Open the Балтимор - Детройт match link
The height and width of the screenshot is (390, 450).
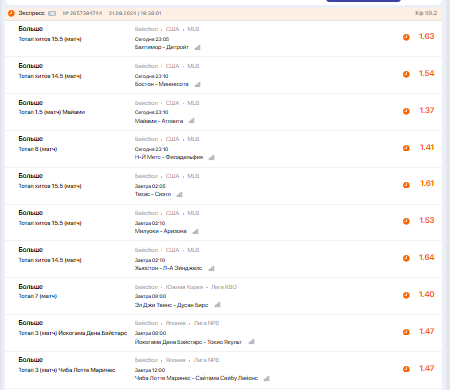click(162, 47)
